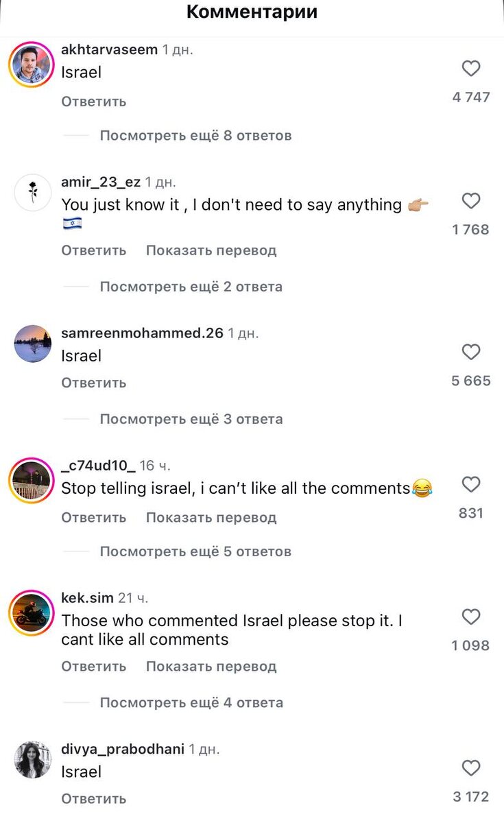Image resolution: width=504 pixels, height=823 pixels.
Task: Like divya_prabodhani's comment heart
Action: 471,767
